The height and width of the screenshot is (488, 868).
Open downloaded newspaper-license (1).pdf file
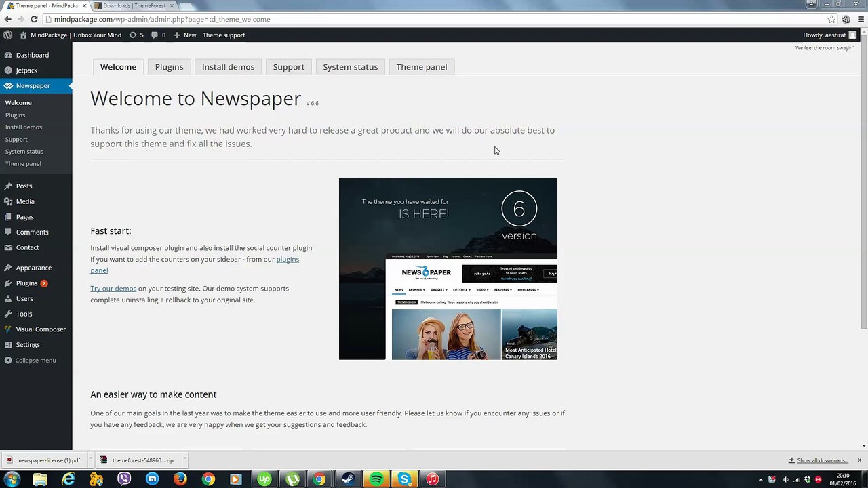click(45, 460)
